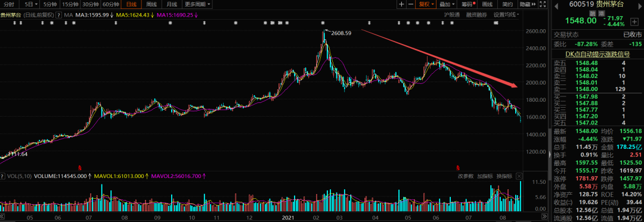
Task: Expand the 设置均线 dropdown
Action: [x=506, y=15]
